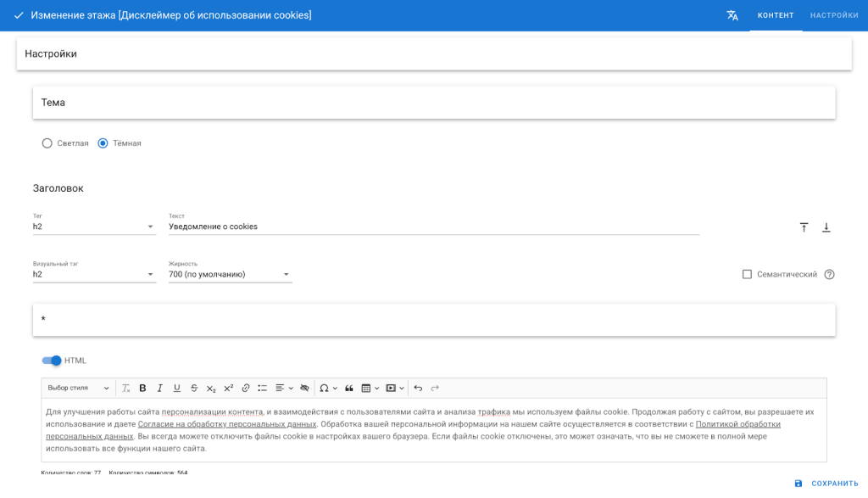Enable the Семантический checkbox
The image size is (868, 498).
tap(747, 274)
